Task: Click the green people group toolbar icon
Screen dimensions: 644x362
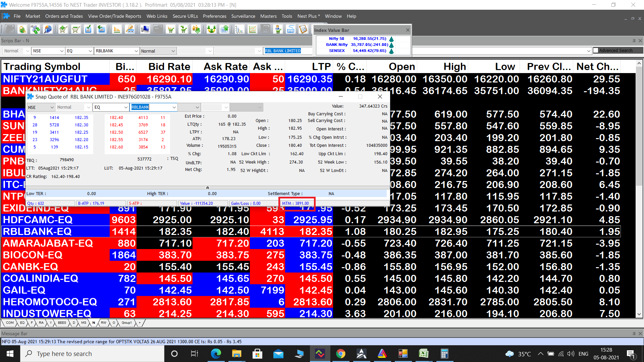Action: [x=212, y=29]
